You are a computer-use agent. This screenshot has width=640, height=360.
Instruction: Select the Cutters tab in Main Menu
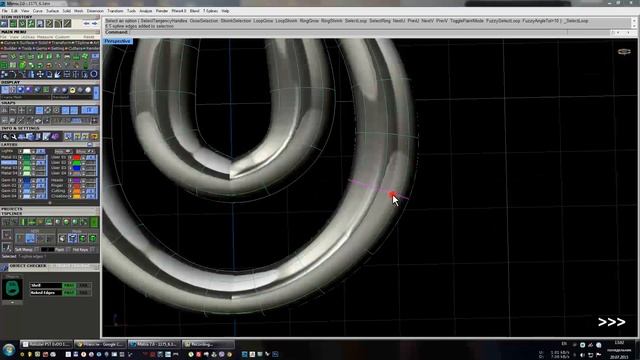point(73,49)
